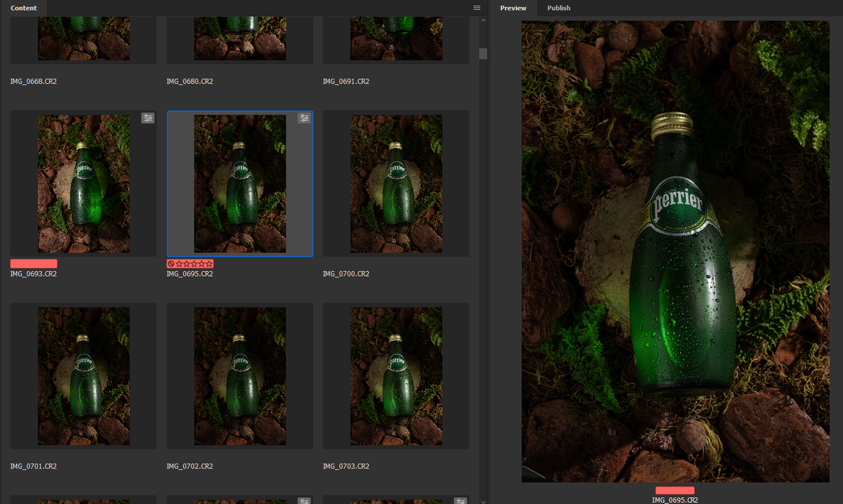843x504 pixels.
Task: Select the IMG_0700.CR2 thumbnail
Action: (x=396, y=184)
